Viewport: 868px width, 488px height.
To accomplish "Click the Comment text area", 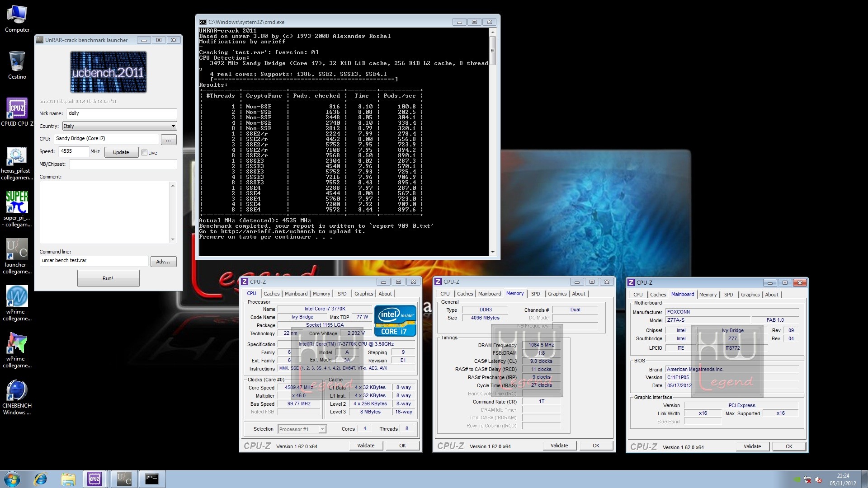I will click(104, 212).
